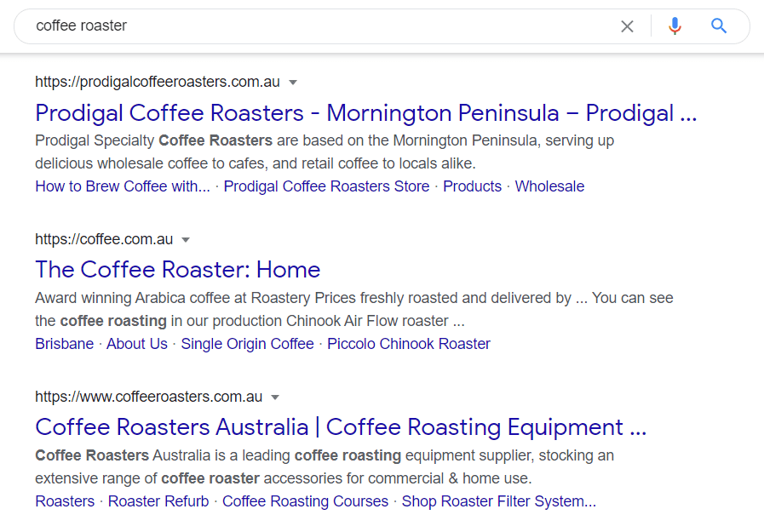
Task: Open the Products sitelink
Action: (472, 186)
